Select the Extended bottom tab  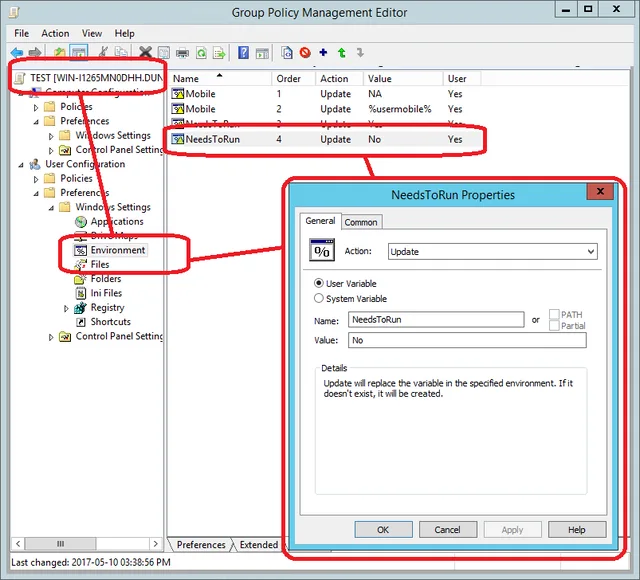(x=259, y=545)
